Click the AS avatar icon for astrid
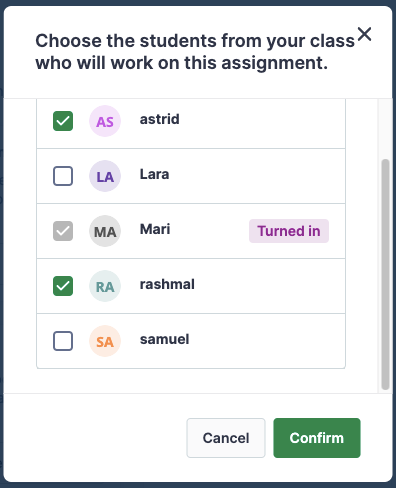The image size is (396, 488). 105,121
